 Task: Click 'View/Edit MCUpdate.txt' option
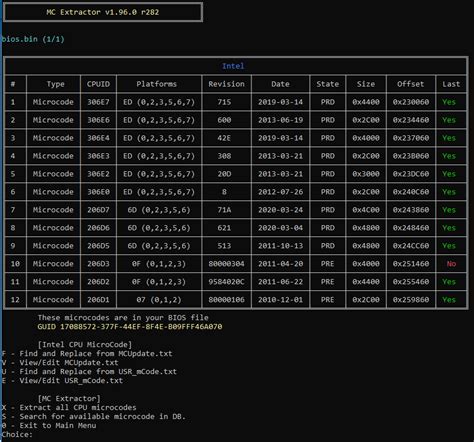(x=60, y=363)
